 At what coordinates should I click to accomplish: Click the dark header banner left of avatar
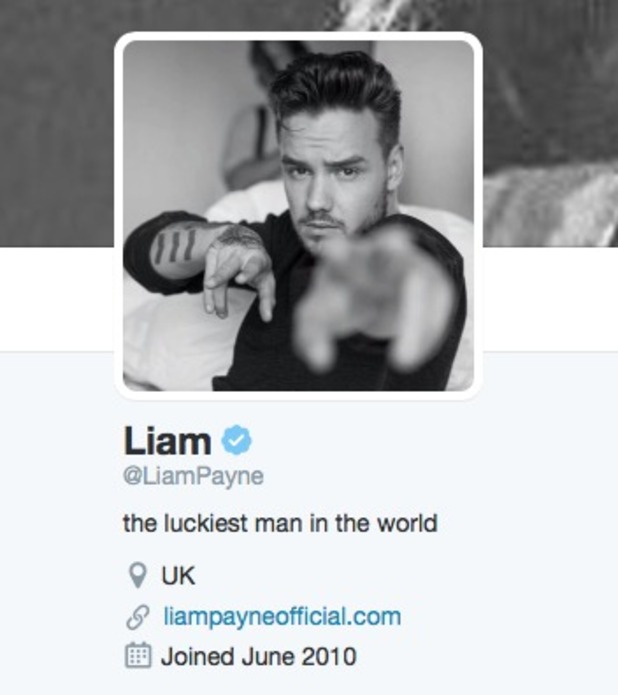(57, 123)
